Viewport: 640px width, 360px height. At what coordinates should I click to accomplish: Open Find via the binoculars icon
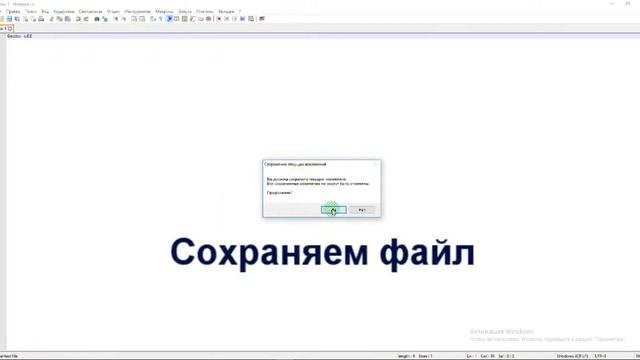pyautogui.click(x=97, y=19)
